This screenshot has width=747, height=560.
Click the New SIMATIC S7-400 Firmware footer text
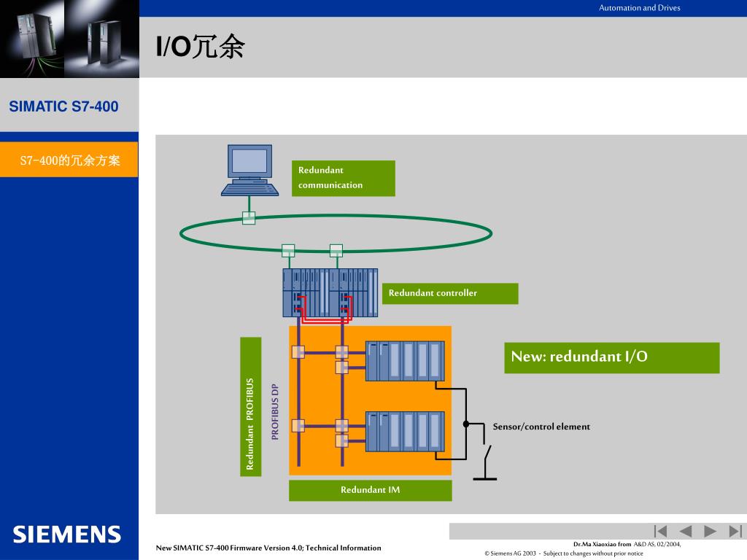(x=268, y=548)
